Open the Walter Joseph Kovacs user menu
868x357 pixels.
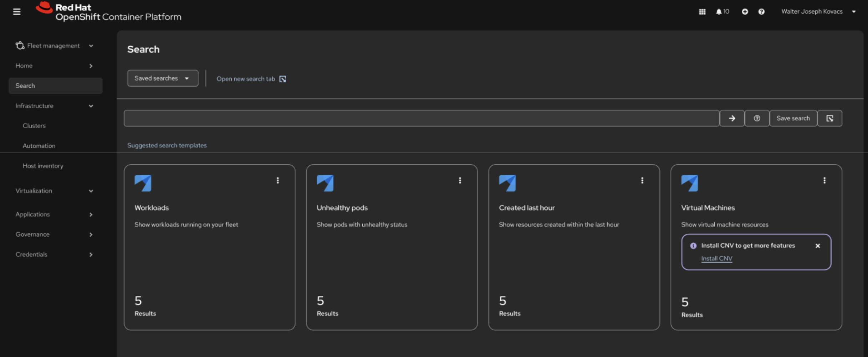point(818,12)
